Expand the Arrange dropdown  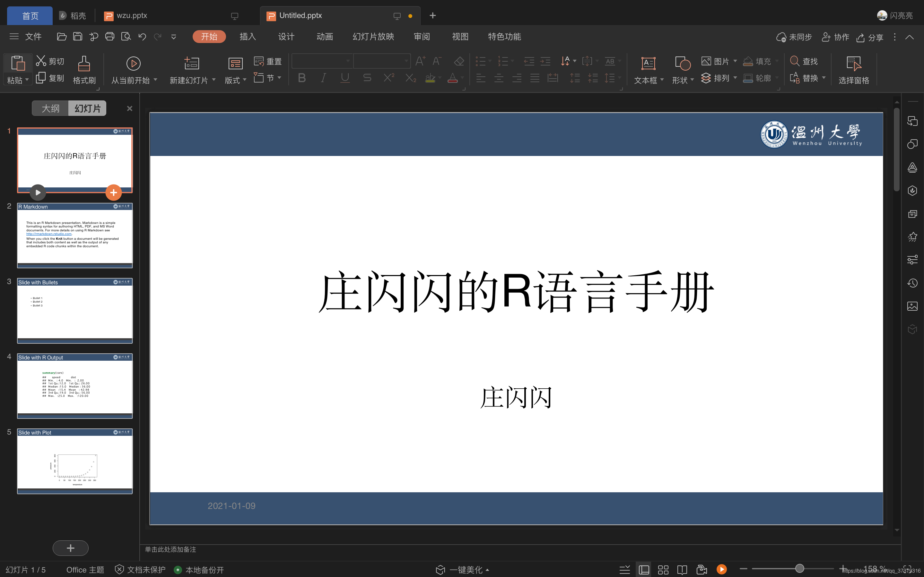(735, 78)
